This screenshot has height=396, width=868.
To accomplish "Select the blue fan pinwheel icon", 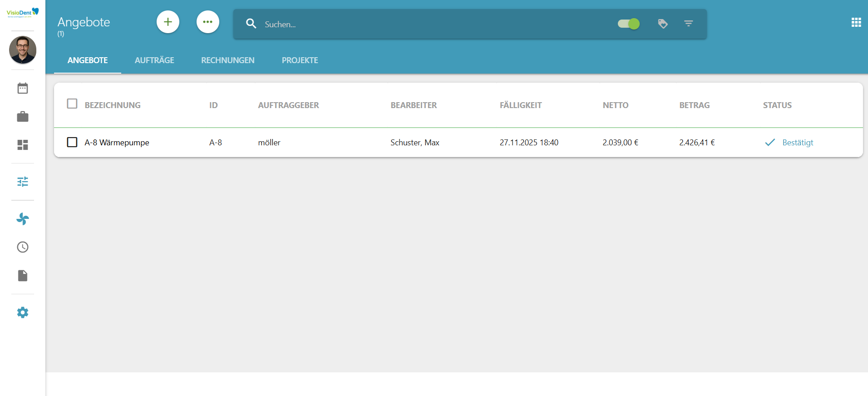I will pyautogui.click(x=23, y=219).
